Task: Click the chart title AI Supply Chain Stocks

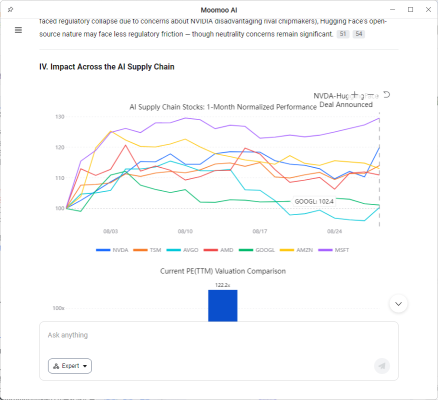Action: point(223,107)
